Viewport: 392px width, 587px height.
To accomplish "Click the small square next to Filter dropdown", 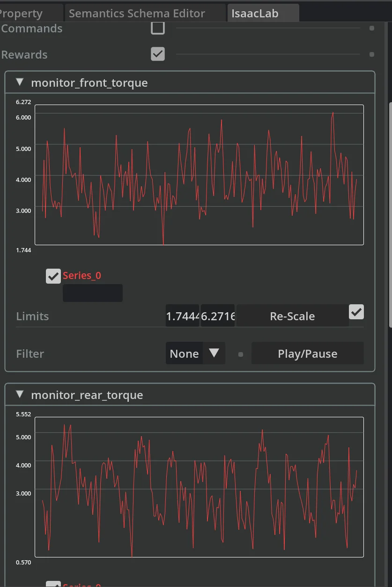I will point(241,354).
